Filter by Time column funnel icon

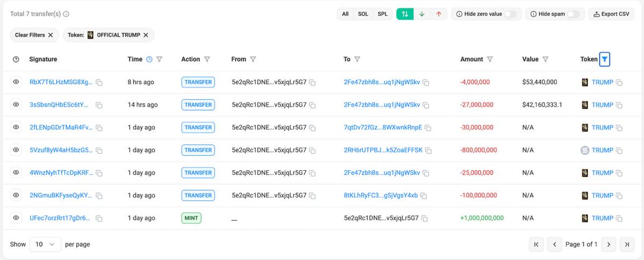tap(159, 59)
